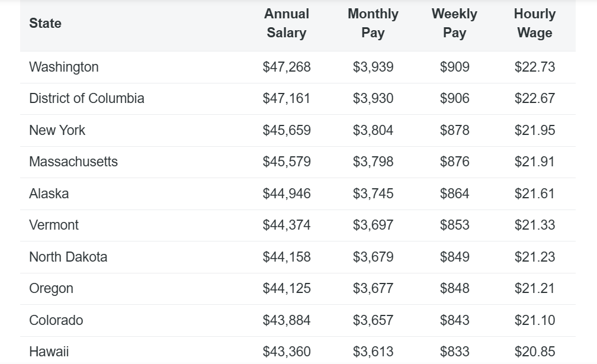Select the North Dakota cell
The image size is (597, 364).
click(68, 257)
